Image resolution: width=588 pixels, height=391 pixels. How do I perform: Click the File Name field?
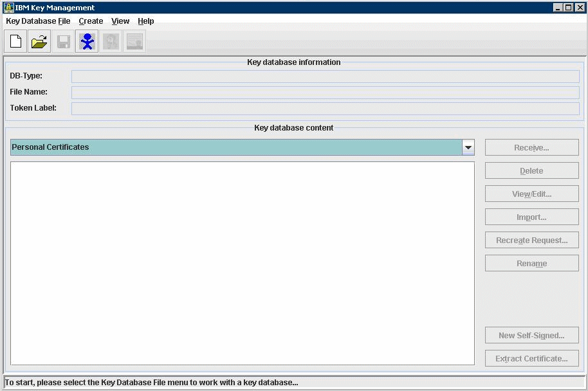[326, 93]
